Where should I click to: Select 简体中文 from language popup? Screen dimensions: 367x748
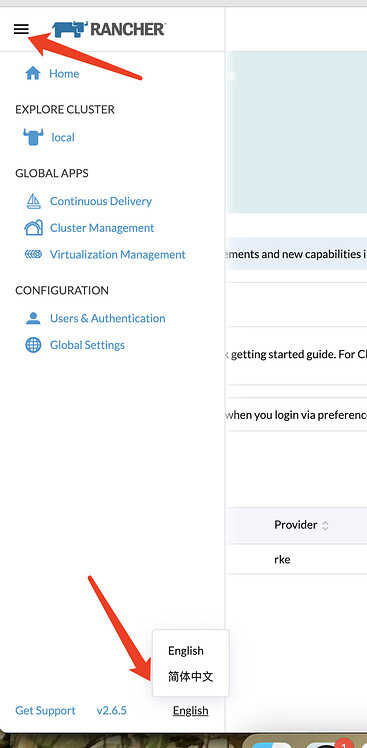tap(190, 676)
